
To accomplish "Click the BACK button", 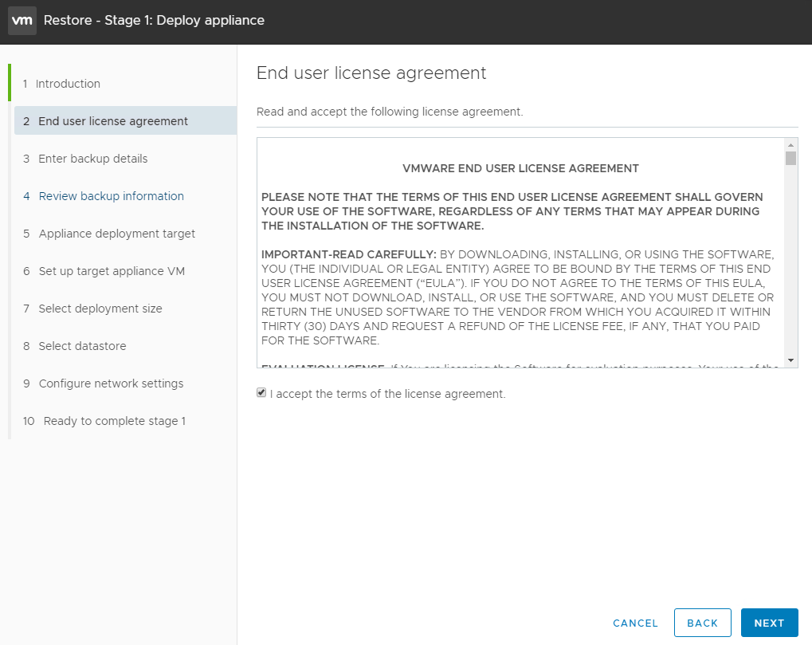I will pos(702,623).
